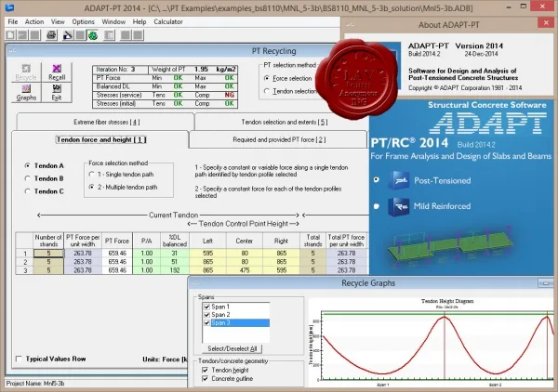The image size is (558, 392).
Task: Switch to Extreme fiber stresses [4] tab
Action: [106, 122]
